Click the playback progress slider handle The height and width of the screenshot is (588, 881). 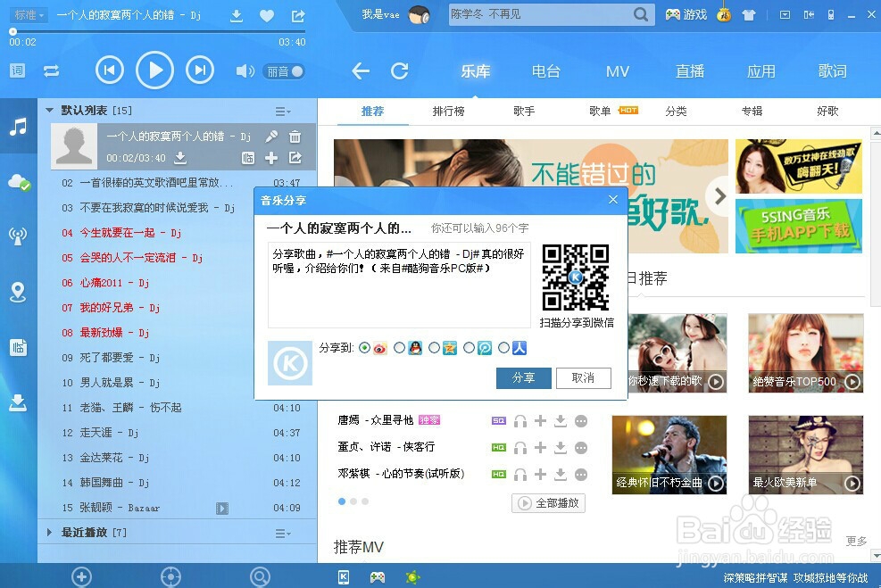[x=12, y=31]
